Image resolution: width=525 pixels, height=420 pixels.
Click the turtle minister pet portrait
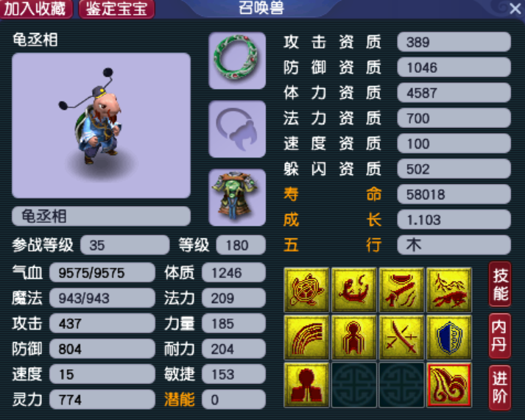pyautogui.click(x=101, y=125)
